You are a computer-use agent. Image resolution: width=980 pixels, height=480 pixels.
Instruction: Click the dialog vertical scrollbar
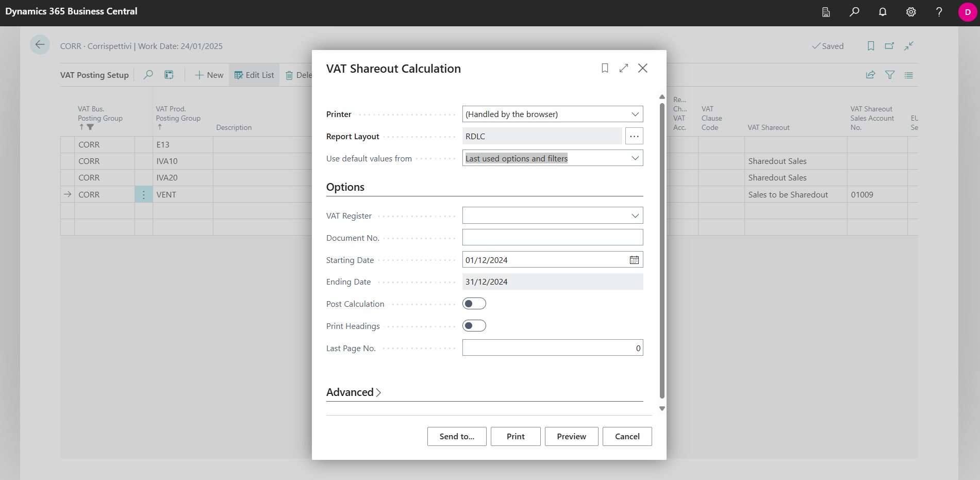coord(662,250)
